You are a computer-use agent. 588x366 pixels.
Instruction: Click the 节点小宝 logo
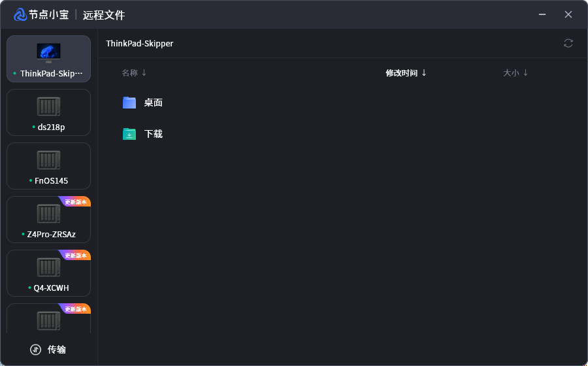[x=41, y=14]
